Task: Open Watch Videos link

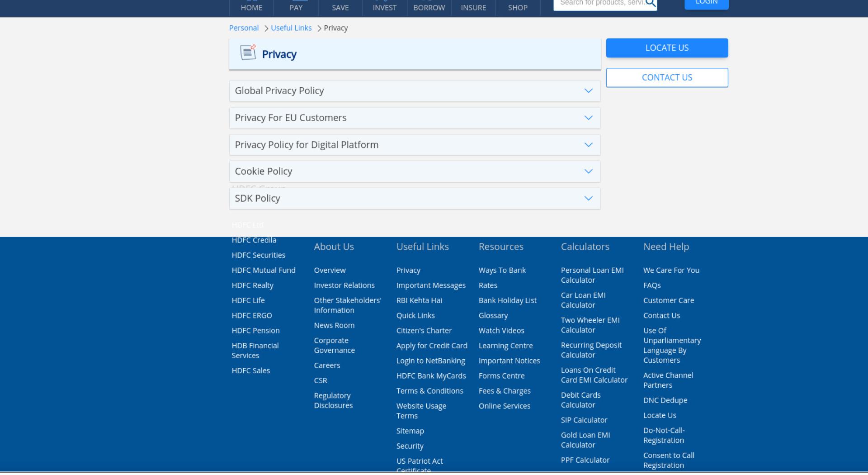Action: coord(501,331)
